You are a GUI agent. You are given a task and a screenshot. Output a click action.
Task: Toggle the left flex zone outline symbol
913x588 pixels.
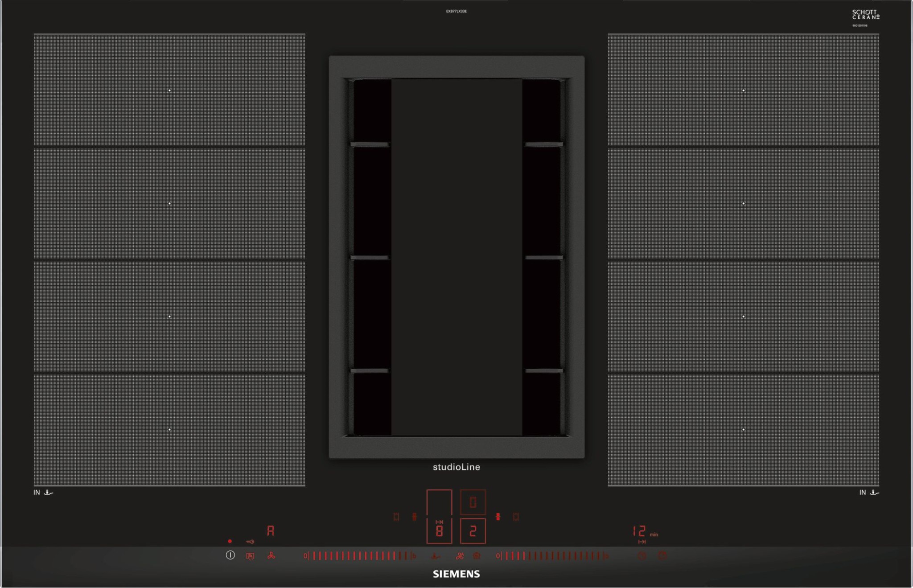[x=396, y=517]
